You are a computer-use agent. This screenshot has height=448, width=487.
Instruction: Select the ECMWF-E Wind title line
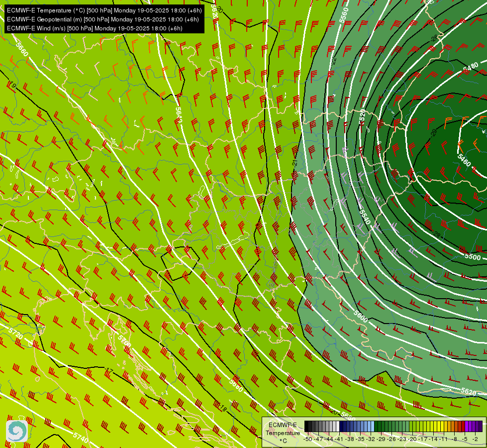pos(95,28)
